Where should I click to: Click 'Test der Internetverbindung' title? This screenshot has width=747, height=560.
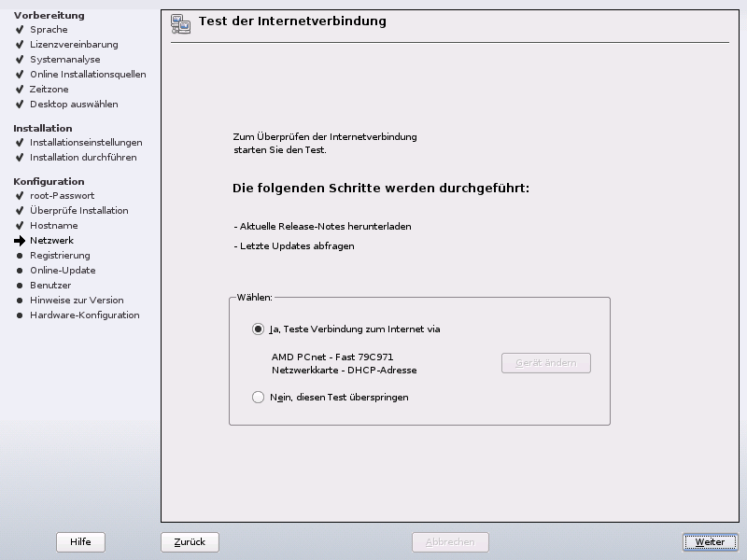292,21
